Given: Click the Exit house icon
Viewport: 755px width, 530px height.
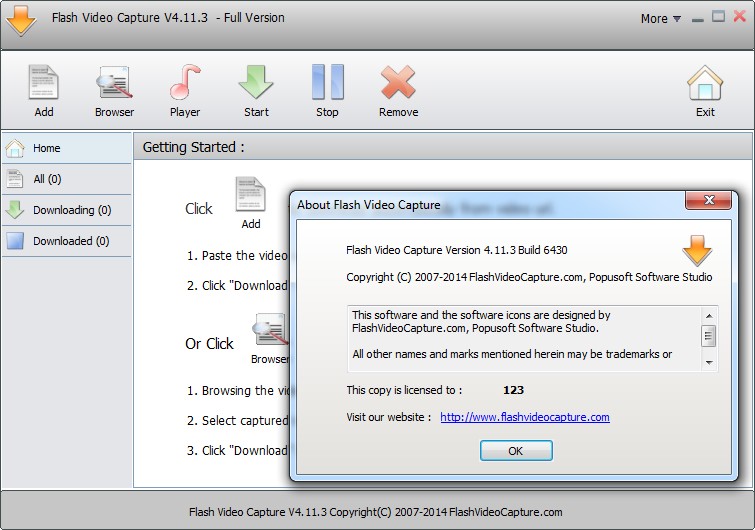Looking at the screenshot, I should [705, 83].
